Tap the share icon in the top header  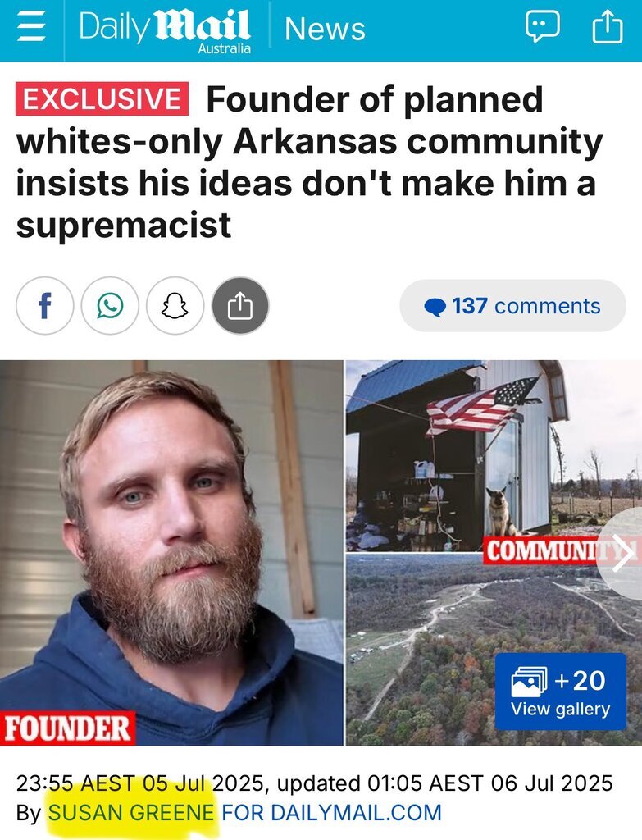coord(608,27)
